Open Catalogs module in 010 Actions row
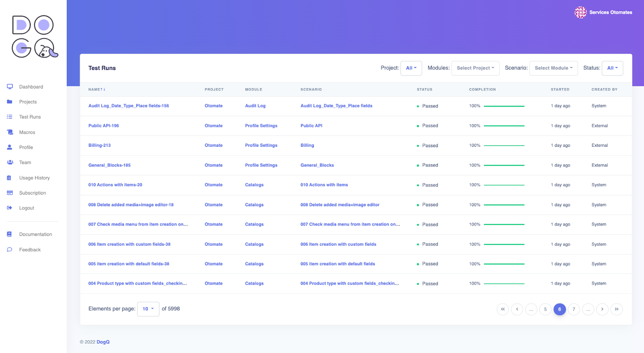This screenshot has height=353, width=644. (x=254, y=185)
